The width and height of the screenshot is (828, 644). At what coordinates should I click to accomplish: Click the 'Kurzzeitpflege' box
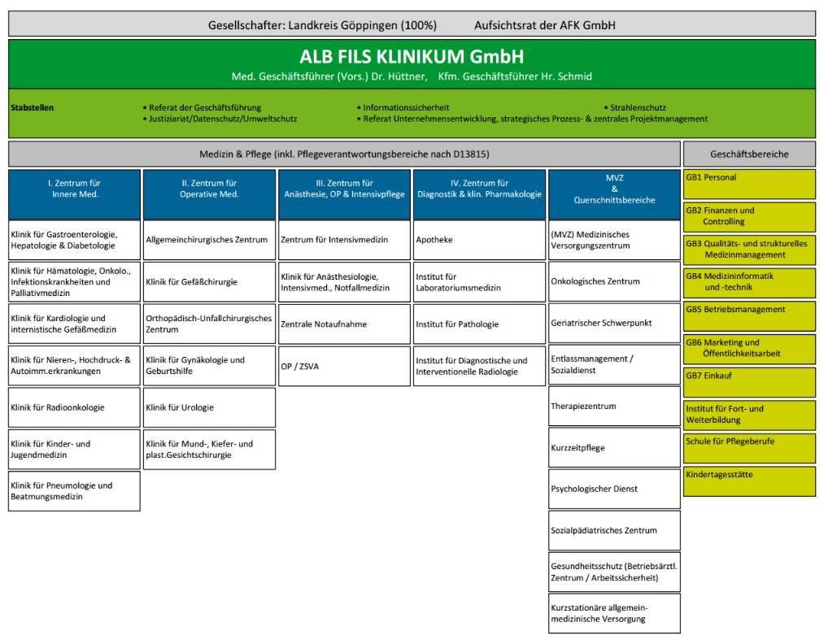point(615,448)
